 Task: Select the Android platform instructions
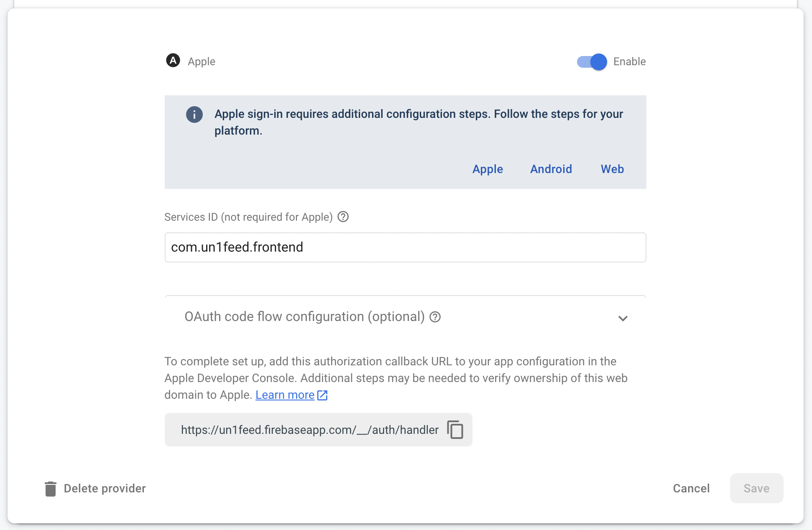[x=551, y=169]
